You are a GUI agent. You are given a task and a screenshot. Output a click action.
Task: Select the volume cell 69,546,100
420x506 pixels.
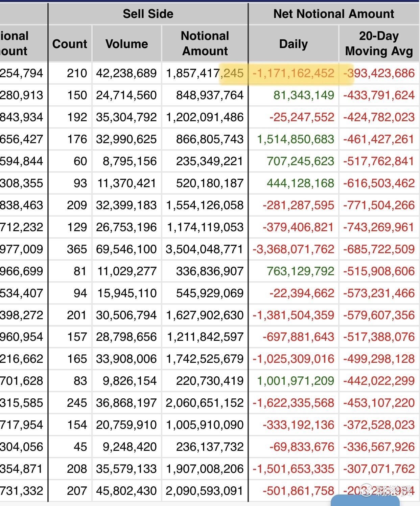[126, 249]
